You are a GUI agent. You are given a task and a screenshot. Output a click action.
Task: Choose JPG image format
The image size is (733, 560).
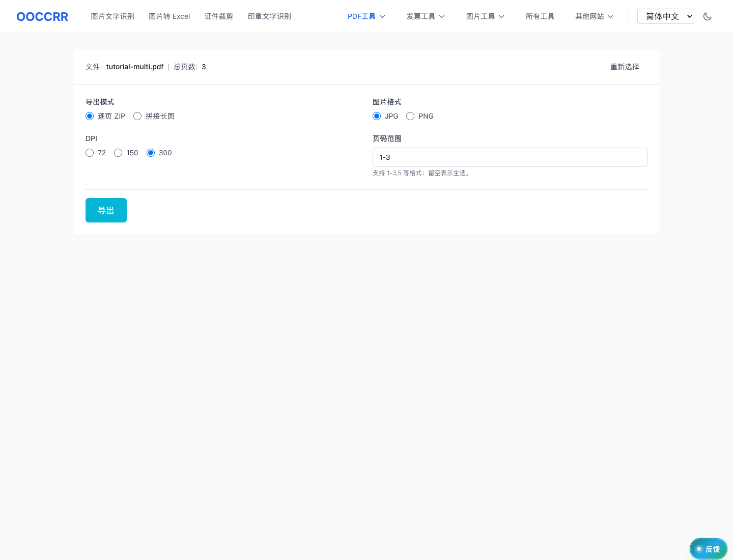(x=377, y=116)
